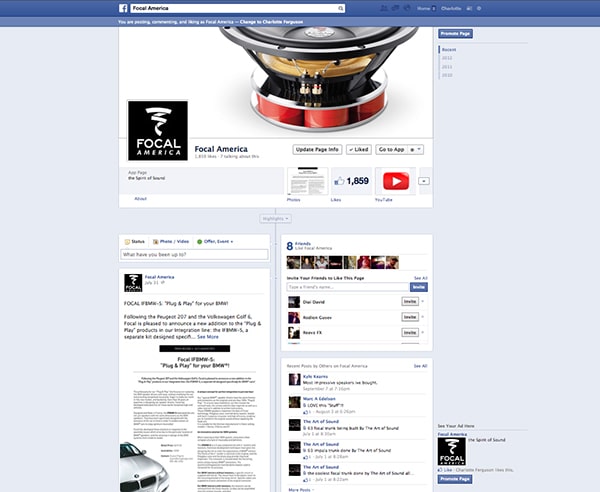600x492 pixels.
Task: Click the Facebook logo icon
Action: (123, 8)
